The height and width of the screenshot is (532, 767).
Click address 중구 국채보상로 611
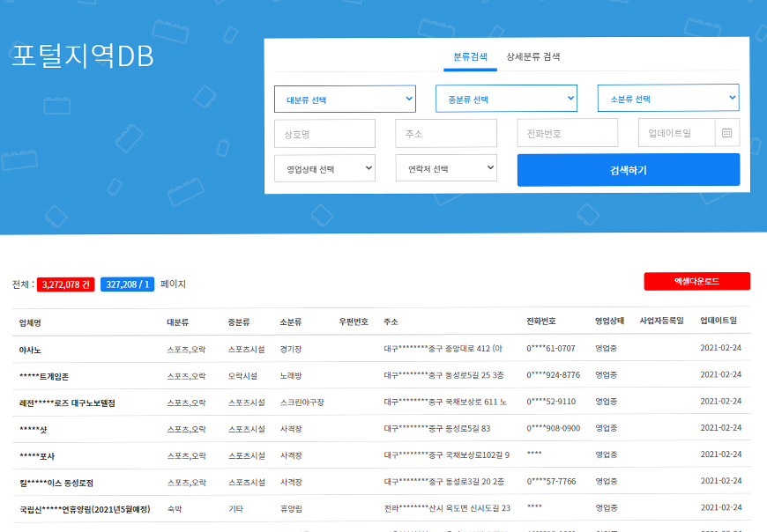(x=445, y=402)
